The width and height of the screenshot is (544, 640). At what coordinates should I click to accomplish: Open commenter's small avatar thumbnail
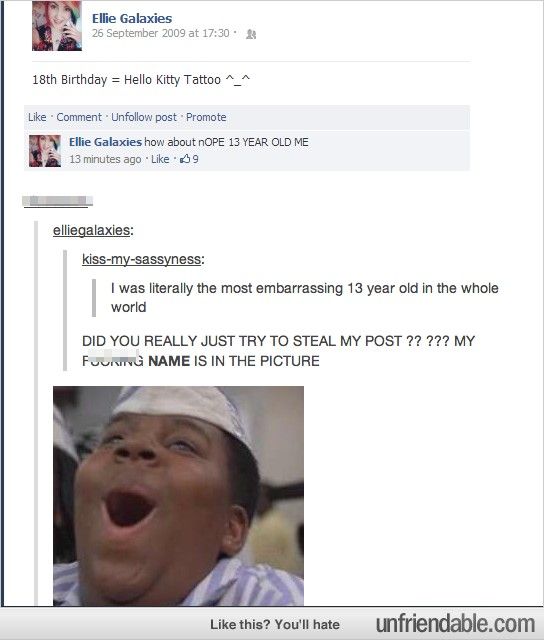pos(45,151)
